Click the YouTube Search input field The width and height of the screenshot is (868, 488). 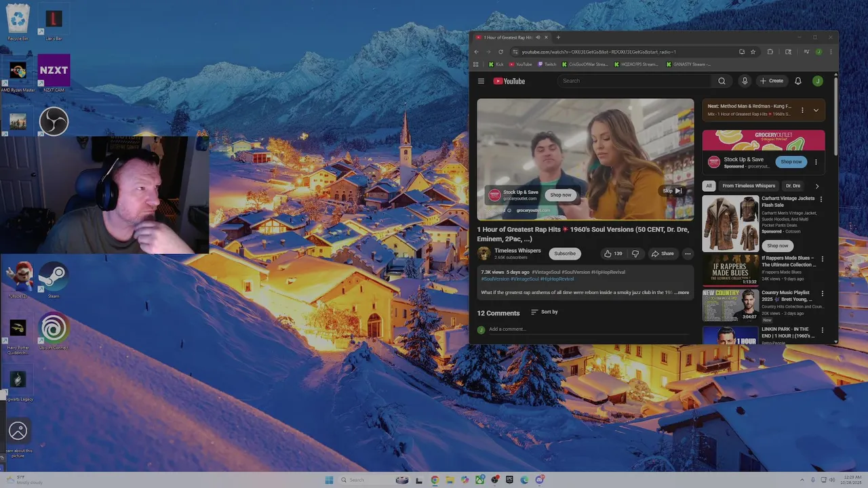[634, 81]
